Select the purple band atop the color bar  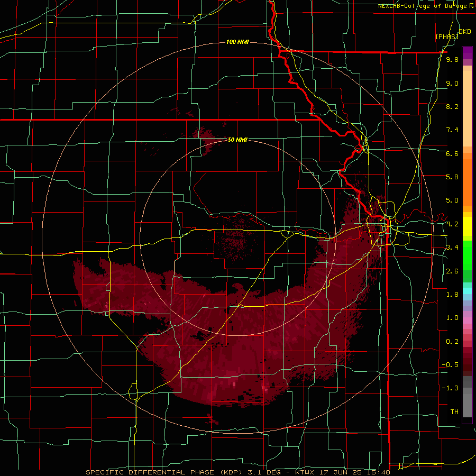pos(467,53)
